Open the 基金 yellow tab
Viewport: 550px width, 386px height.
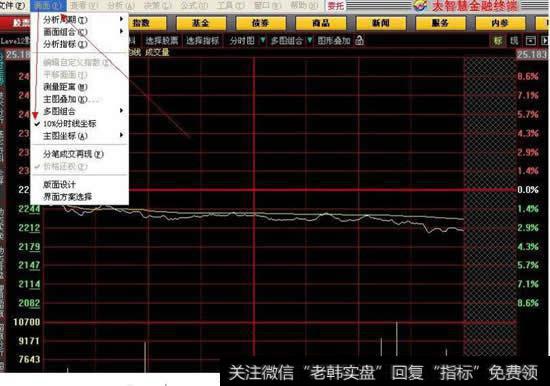coord(201,23)
